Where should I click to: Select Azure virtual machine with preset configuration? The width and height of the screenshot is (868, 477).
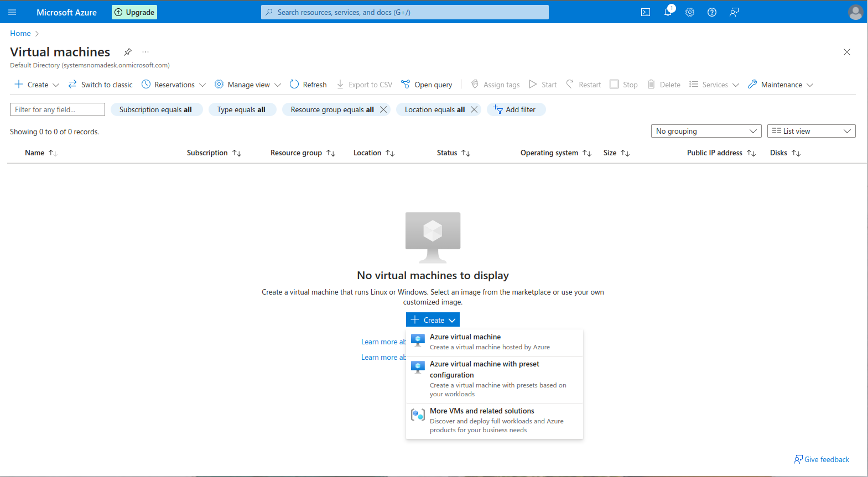(495, 379)
